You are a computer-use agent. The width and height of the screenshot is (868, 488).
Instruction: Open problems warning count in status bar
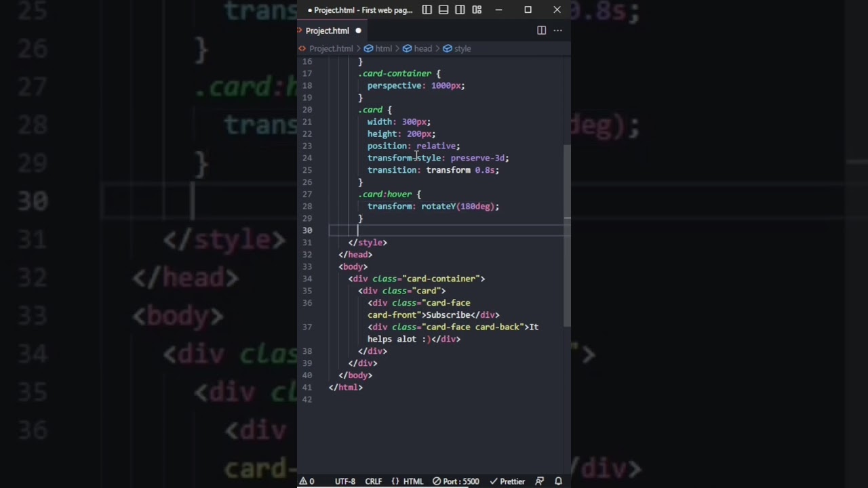307,481
